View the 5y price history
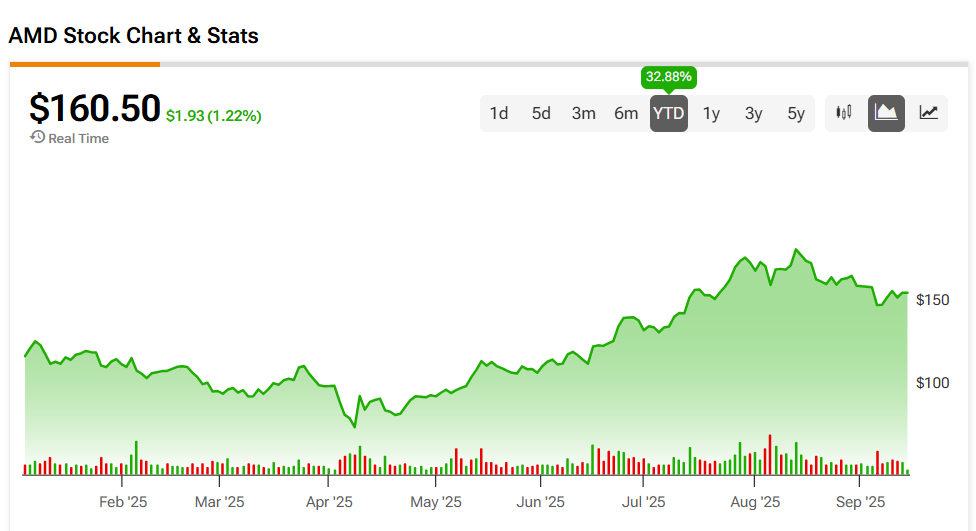 click(x=796, y=113)
